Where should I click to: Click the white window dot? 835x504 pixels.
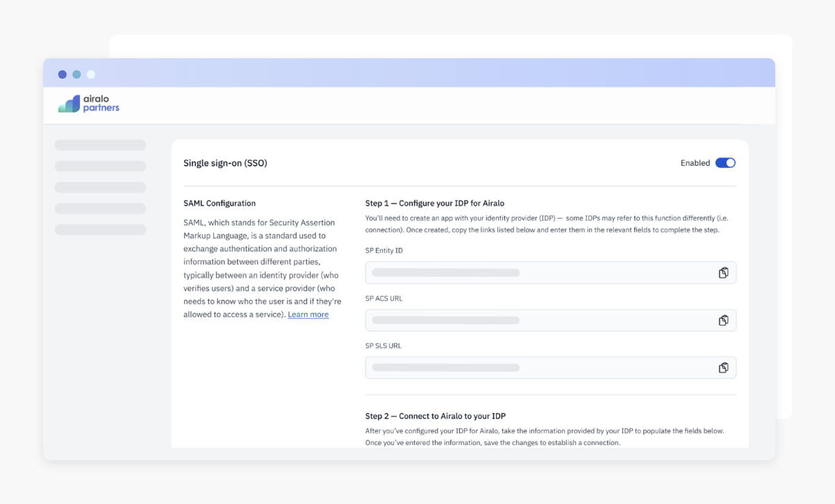pyautogui.click(x=90, y=74)
